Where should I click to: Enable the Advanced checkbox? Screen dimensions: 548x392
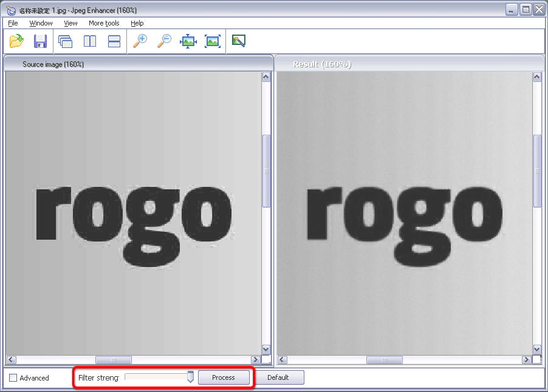(x=13, y=378)
